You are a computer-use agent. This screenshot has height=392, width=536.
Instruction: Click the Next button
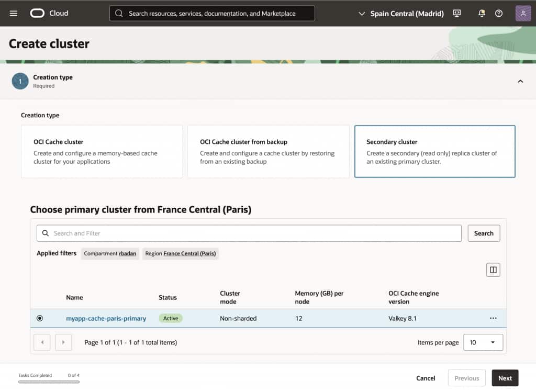click(x=505, y=378)
